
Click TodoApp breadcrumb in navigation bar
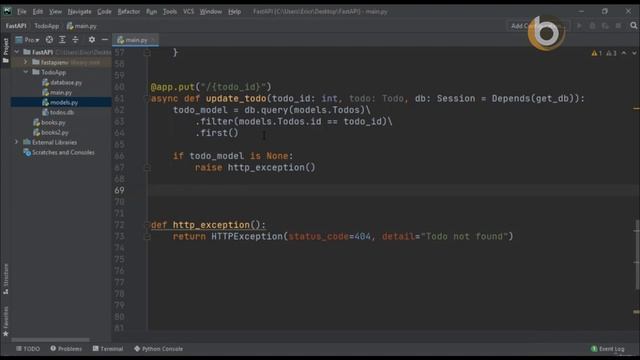[x=47, y=26]
